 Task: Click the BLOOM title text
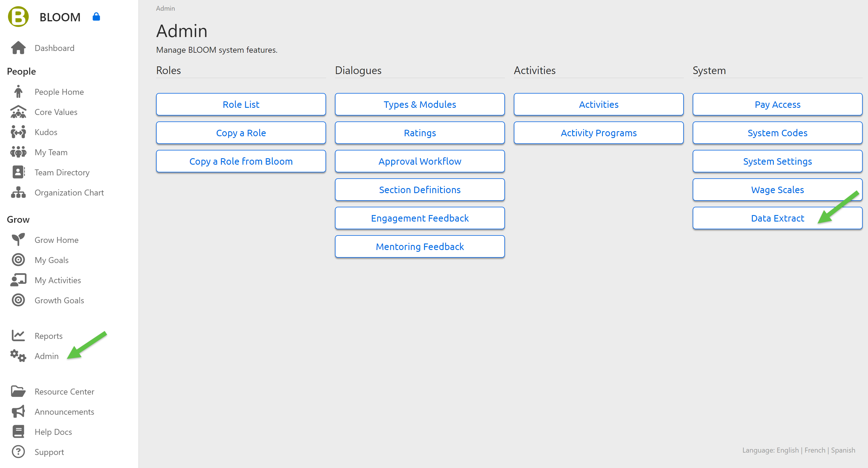tap(60, 17)
